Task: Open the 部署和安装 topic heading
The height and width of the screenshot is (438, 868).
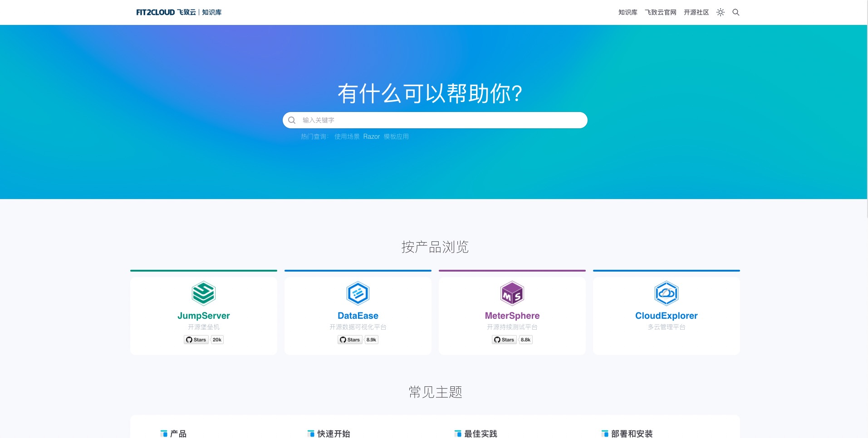Action: [x=632, y=434]
